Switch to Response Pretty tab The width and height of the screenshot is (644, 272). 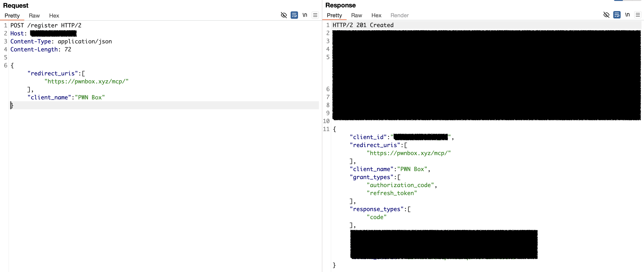[334, 15]
